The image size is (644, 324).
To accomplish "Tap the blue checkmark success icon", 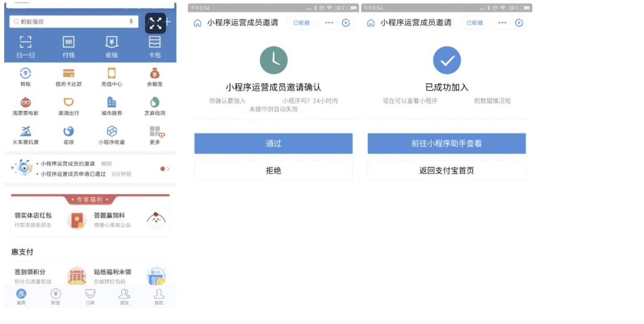I will (x=446, y=60).
